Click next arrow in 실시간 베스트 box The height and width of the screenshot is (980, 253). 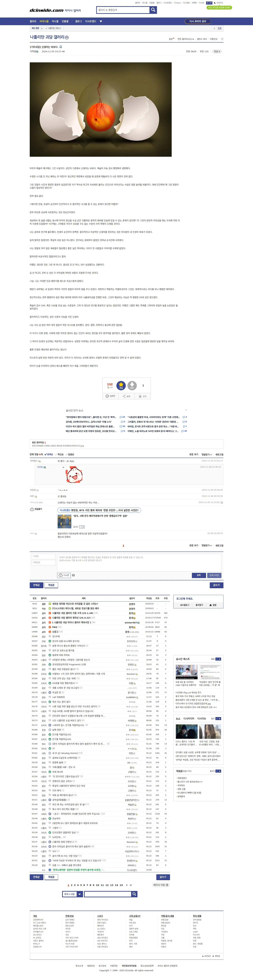click(x=220, y=659)
